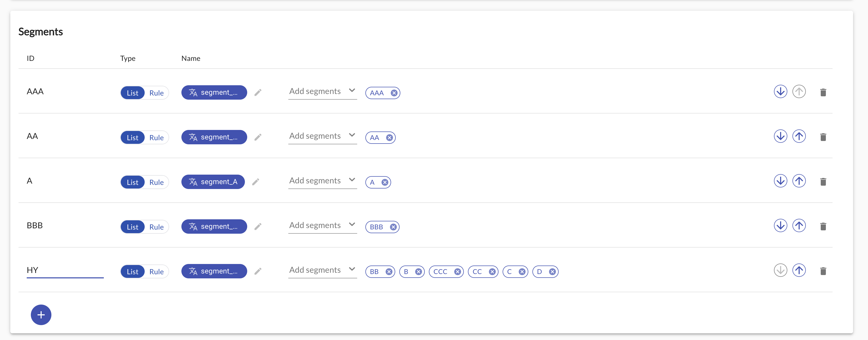Delete the BBB segment row
Viewport: 868px width, 340px height.
[x=823, y=226]
